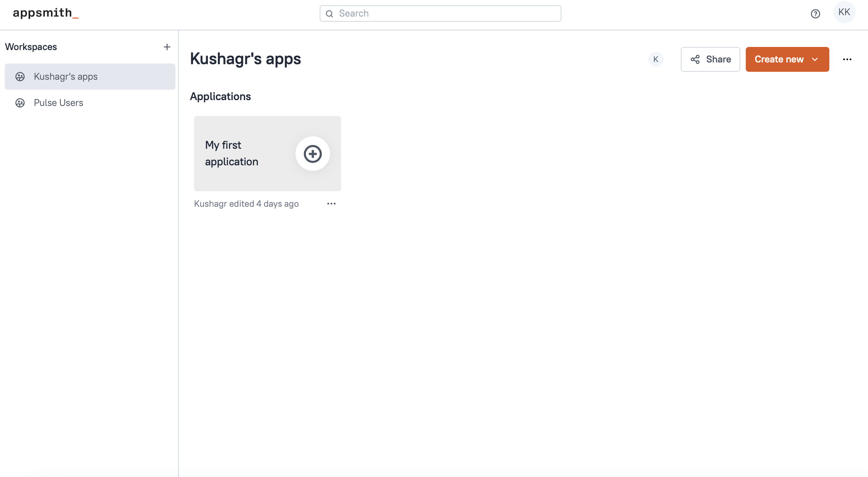Click the share icon in the Share button
Image resolution: width=868 pixels, height=477 pixels.
(x=695, y=59)
